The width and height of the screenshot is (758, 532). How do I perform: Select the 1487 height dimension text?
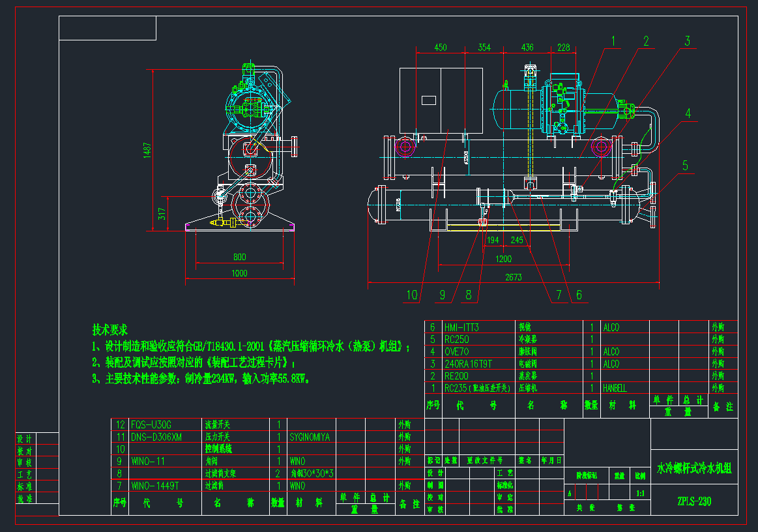(147, 149)
